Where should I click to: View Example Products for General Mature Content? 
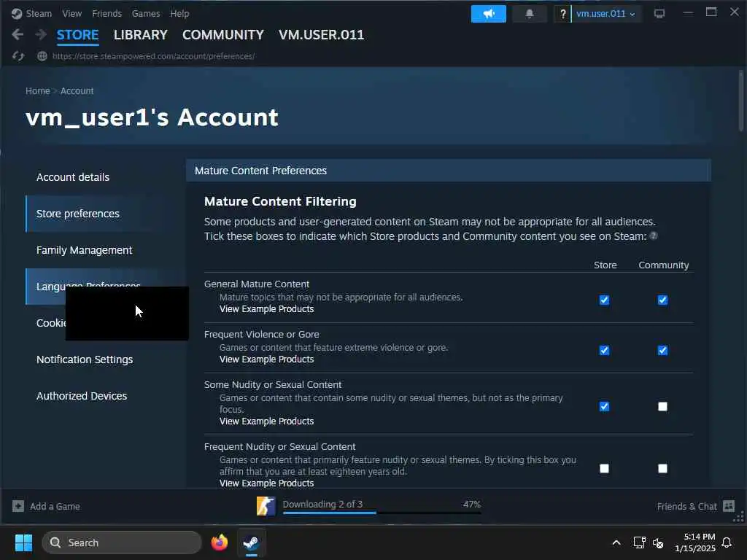click(x=266, y=309)
